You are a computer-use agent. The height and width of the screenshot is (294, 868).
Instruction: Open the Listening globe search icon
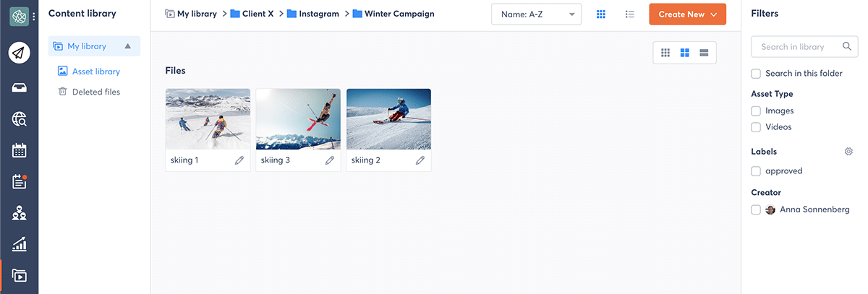point(20,119)
